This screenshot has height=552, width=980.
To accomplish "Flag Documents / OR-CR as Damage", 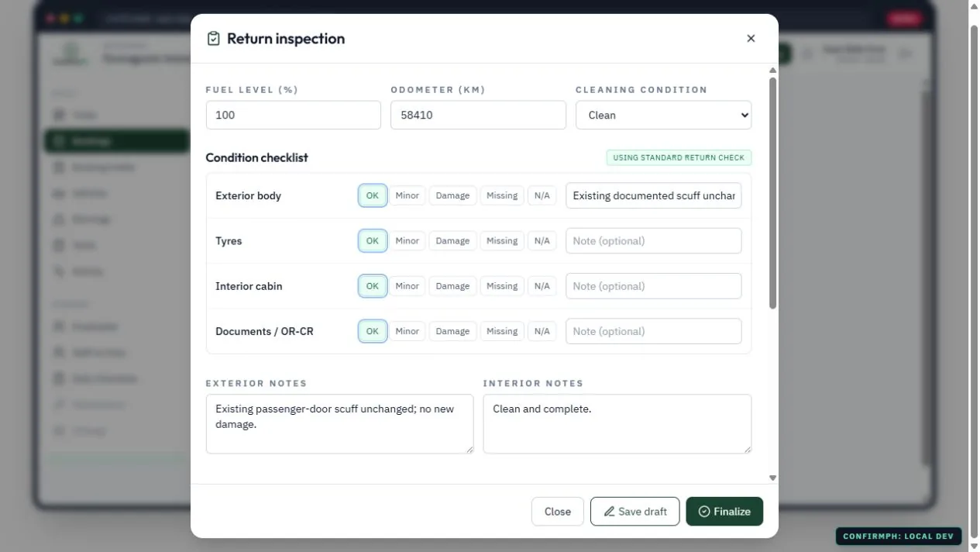I will [x=452, y=331].
